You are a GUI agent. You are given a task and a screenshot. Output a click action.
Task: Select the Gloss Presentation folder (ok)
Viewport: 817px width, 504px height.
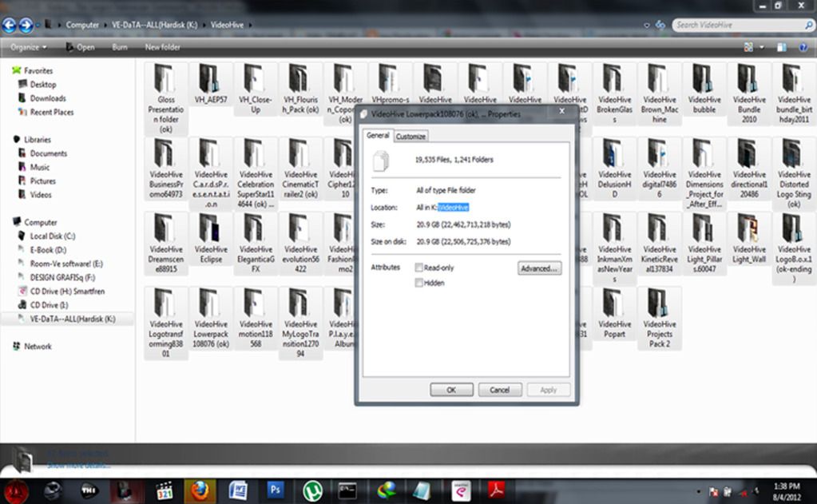pos(165,98)
